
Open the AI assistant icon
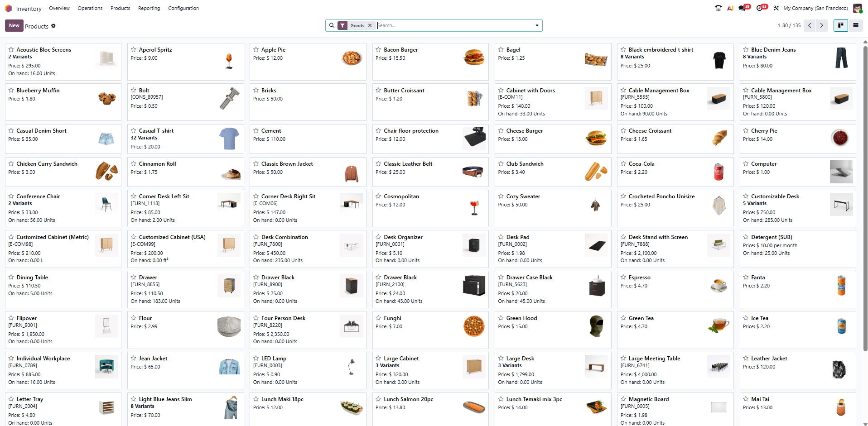[730, 8]
